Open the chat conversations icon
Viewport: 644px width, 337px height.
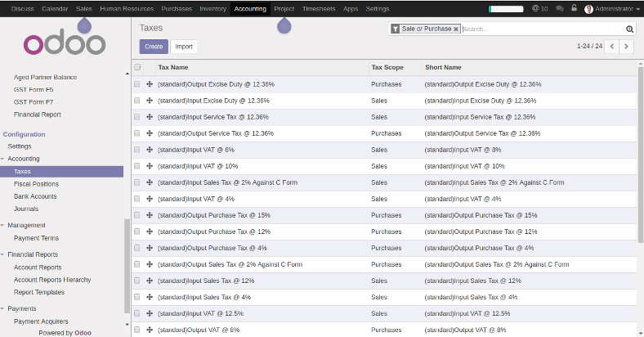[x=559, y=8]
